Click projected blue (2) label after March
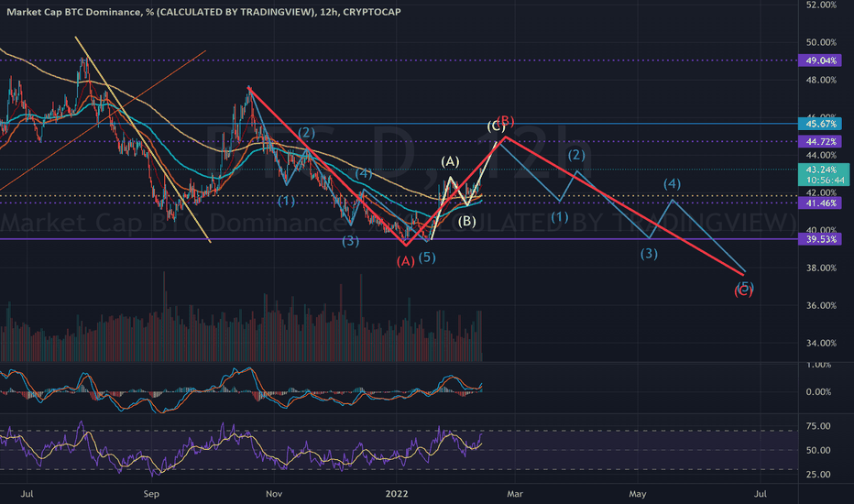 coord(576,155)
